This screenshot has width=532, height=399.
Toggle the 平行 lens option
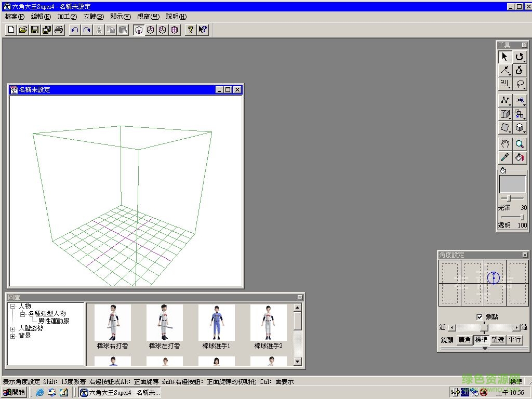(x=514, y=340)
